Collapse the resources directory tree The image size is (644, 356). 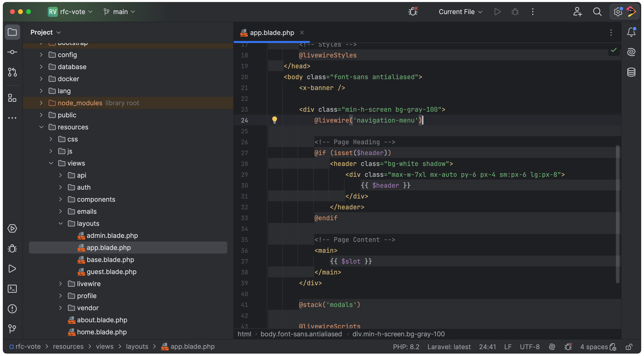tap(41, 127)
